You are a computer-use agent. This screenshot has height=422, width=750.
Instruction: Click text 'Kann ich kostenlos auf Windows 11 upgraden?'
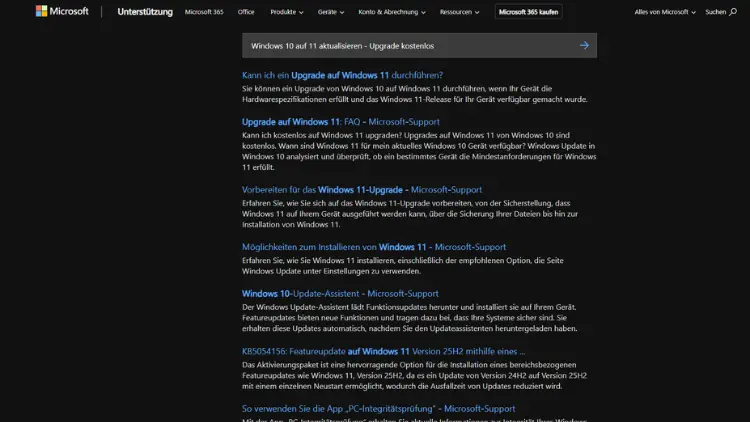[323, 135]
